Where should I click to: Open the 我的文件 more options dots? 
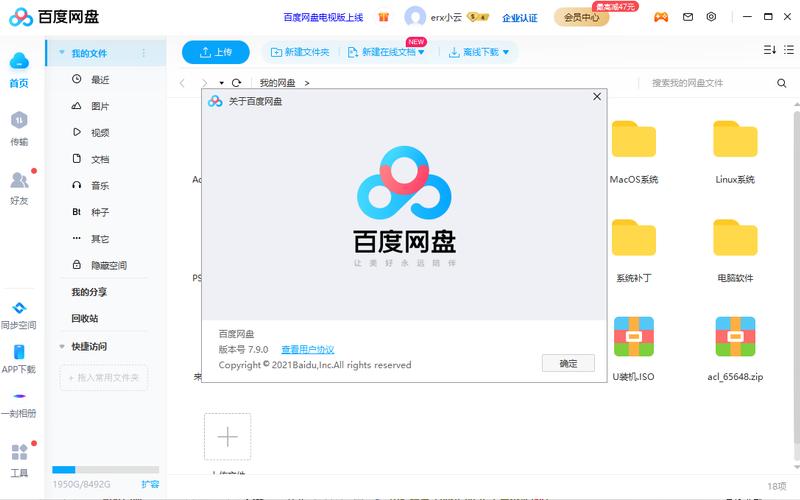click(143, 53)
